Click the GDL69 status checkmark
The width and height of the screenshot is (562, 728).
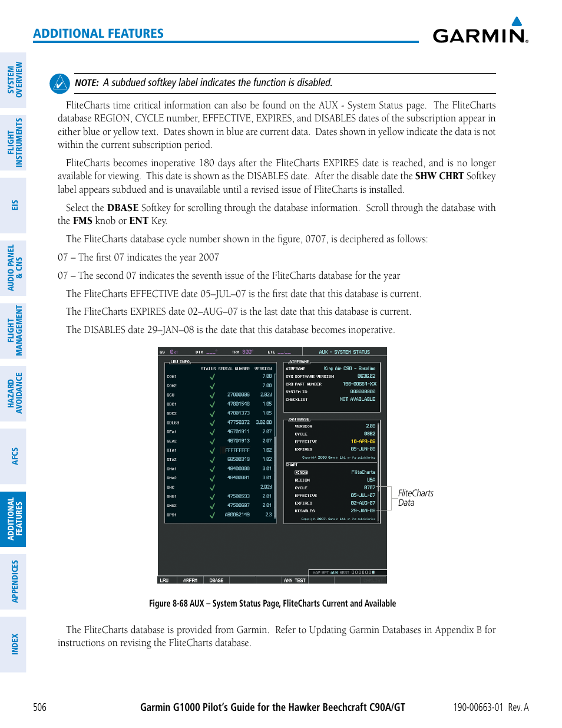tap(212, 423)
